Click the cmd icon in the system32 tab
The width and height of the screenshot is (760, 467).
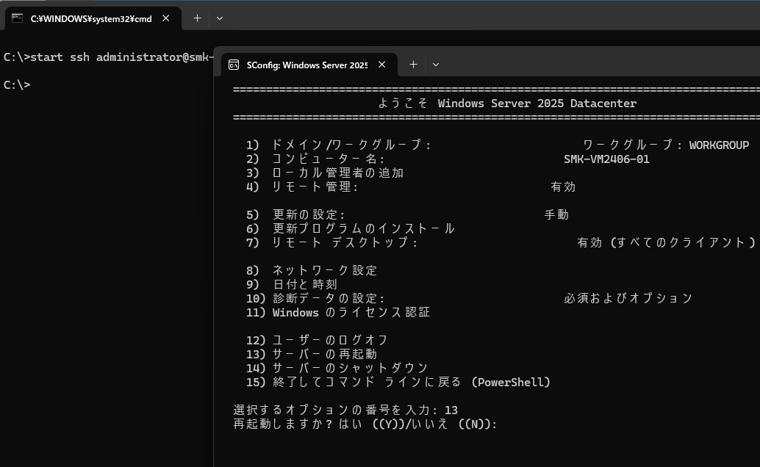(x=17, y=18)
